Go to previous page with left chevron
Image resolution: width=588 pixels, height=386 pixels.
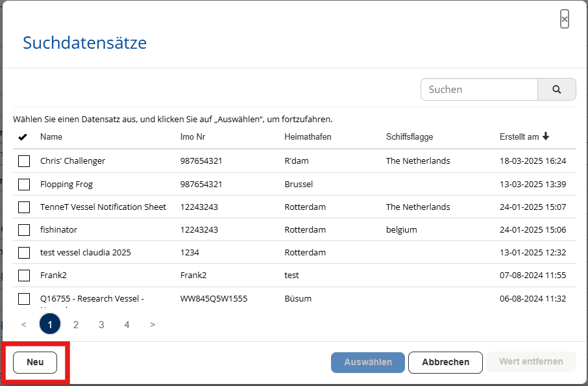(x=24, y=324)
